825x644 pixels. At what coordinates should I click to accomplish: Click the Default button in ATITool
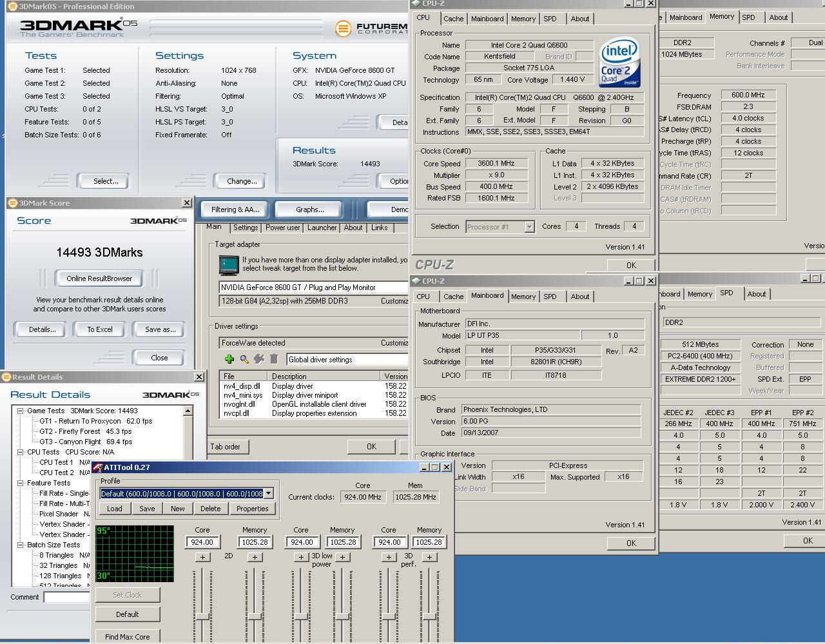[128, 614]
